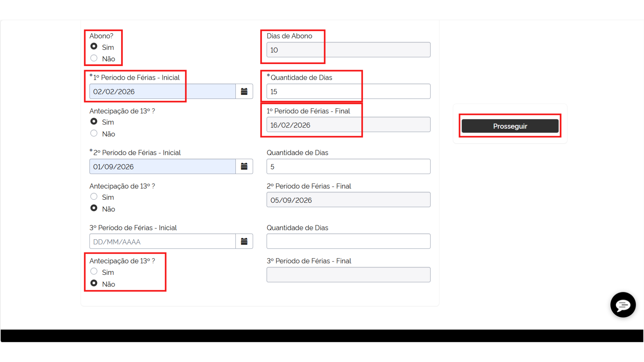
Task: Click the 2º Período de Férias Inicial date field
Action: (162, 167)
